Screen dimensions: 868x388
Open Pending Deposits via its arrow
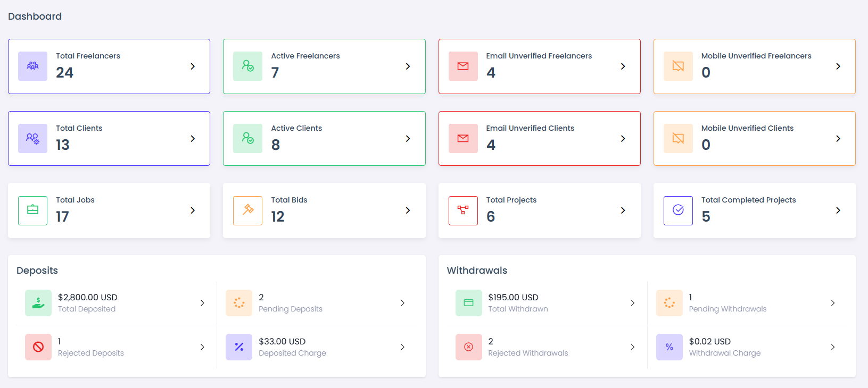402,303
